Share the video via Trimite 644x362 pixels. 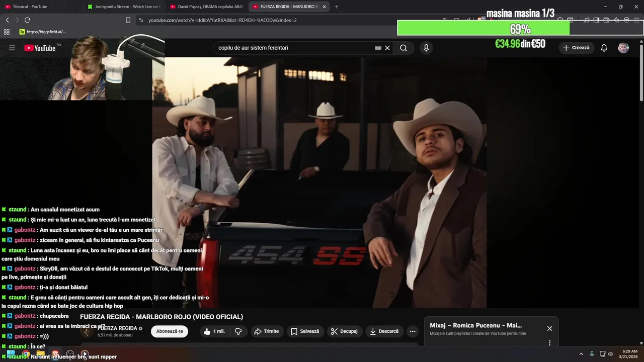pos(267,331)
